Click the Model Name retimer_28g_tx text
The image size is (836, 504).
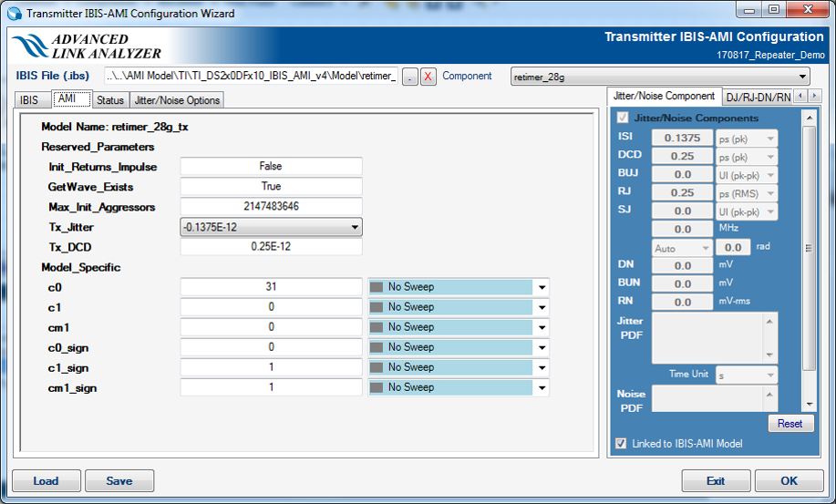pyautogui.click(x=115, y=127)
